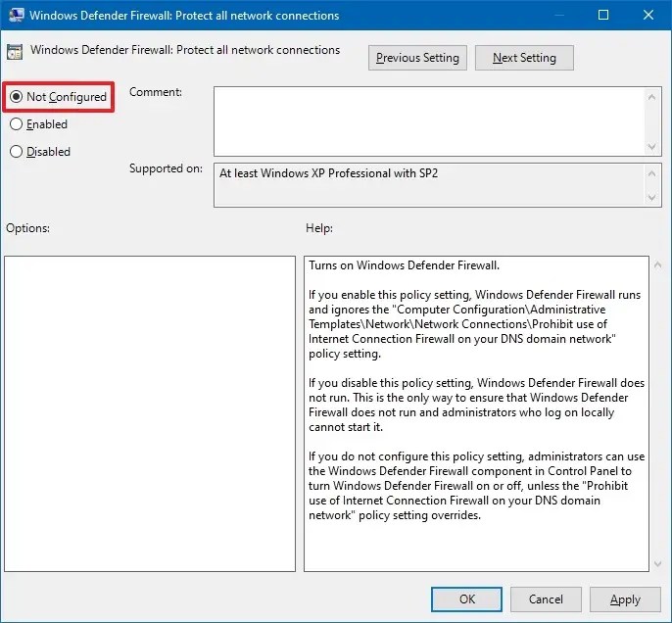Click the policy heading text below title bar
Screen dimensions: 672x623
coord(185,50)
